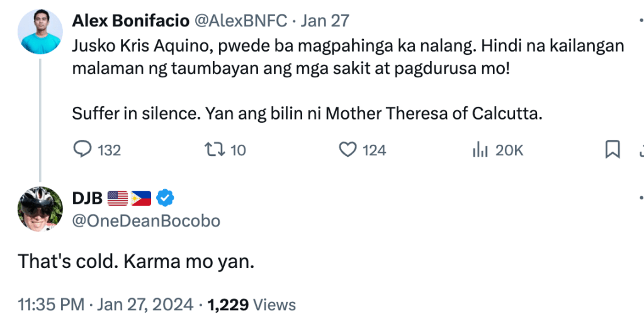Open the tweet mentioning Mother Theresa of Calcutta

coord(308,114)
